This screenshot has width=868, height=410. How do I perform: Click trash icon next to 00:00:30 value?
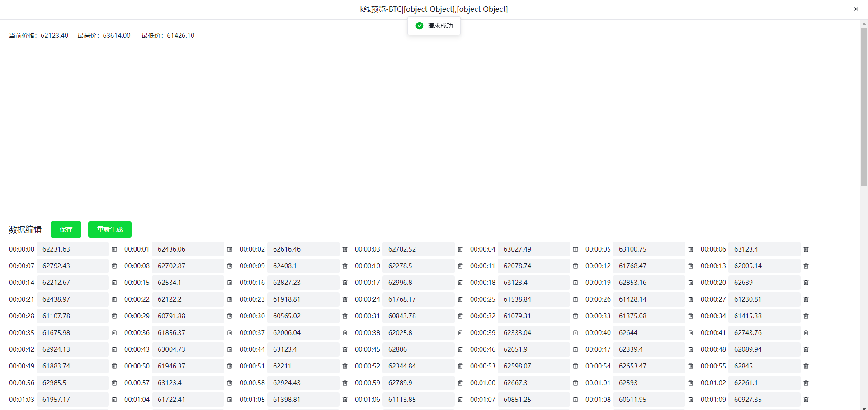coord(345,316)
